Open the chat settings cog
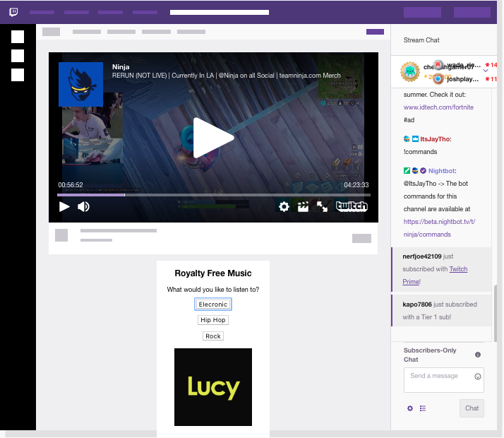Viewport: 504px width, 438px height. click(x=410, y=408)
